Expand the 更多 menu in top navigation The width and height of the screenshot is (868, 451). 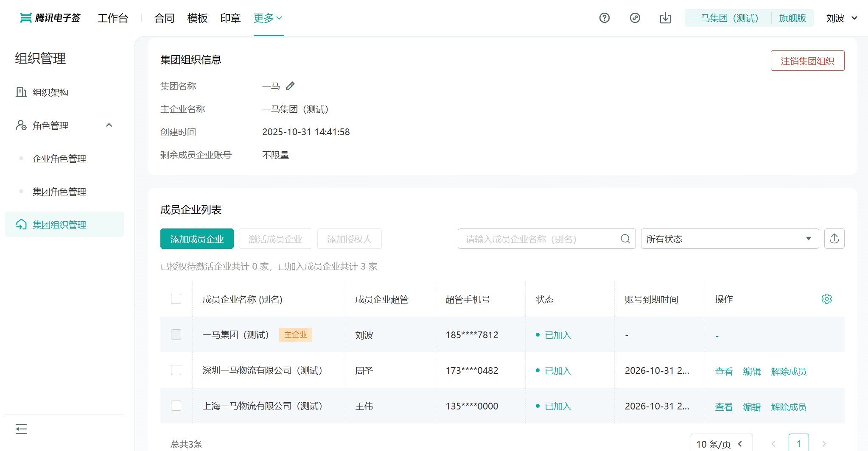(x=268, y=18)
